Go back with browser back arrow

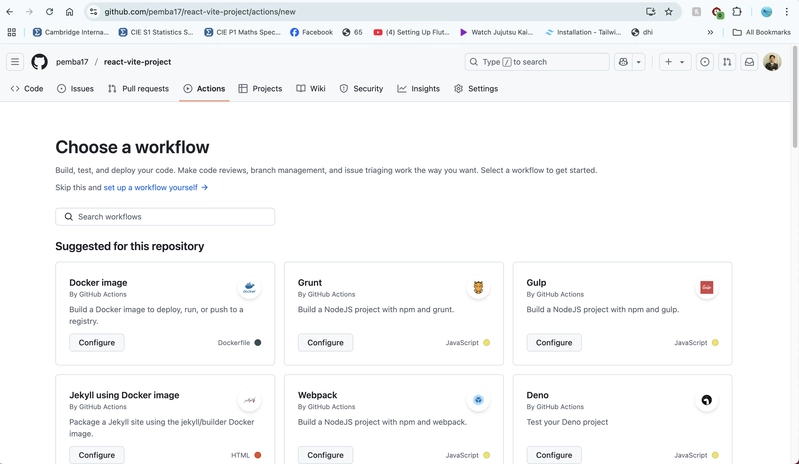click(10, 12)
